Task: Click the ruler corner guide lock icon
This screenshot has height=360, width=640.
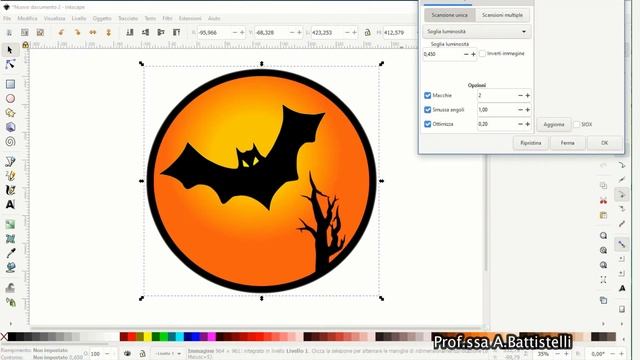Action: pos(25,45)
